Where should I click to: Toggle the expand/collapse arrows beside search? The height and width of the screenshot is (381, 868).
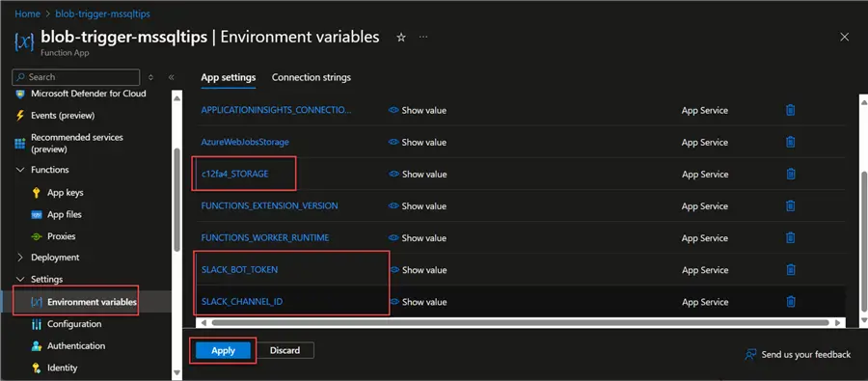[151, 77]
